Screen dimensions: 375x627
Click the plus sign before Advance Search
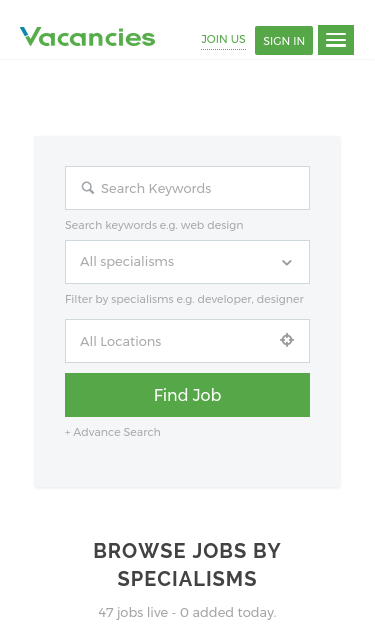tap(68, 433)
